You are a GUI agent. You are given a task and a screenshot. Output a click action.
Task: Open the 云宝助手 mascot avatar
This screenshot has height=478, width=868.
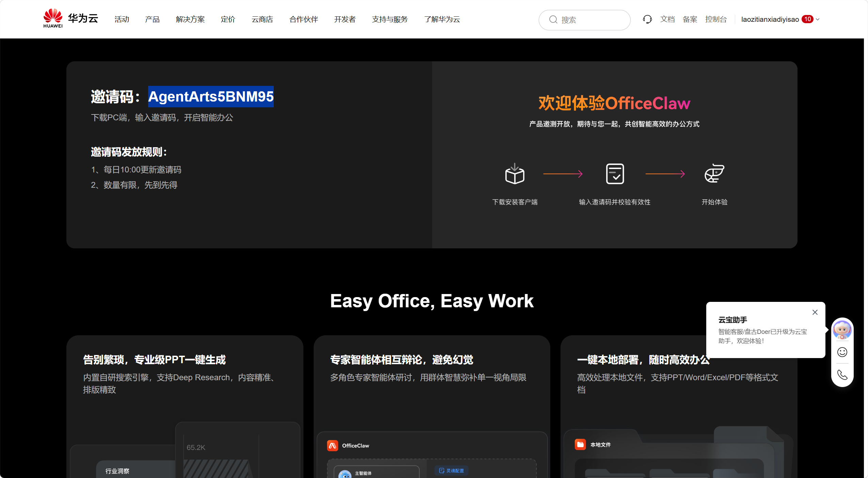coord(842,329)
